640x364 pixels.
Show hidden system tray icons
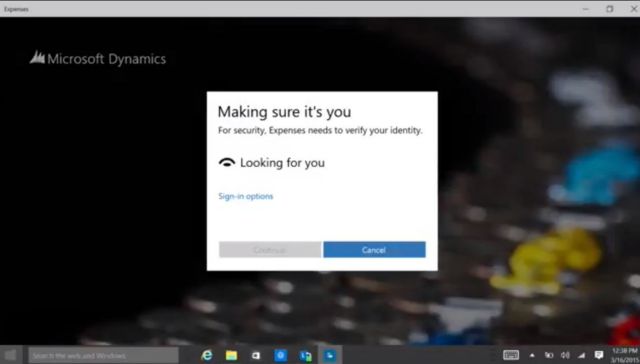click(532, 355)
